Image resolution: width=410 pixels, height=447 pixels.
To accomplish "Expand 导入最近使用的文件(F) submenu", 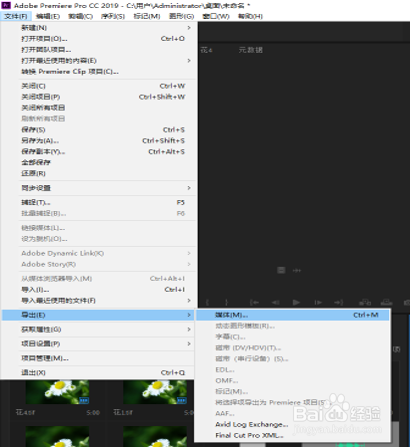I will pos(98,301).
